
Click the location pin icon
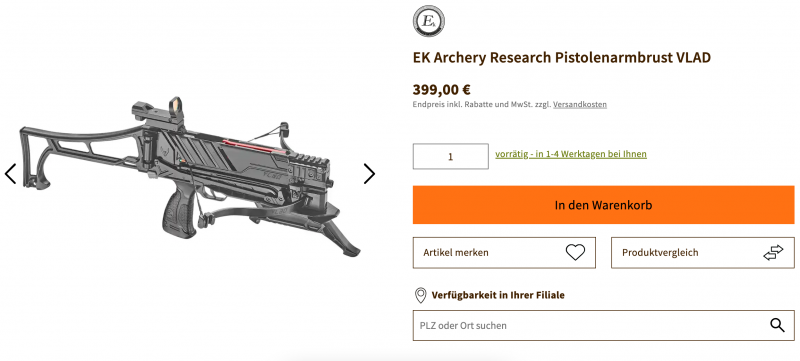[420, 295]
